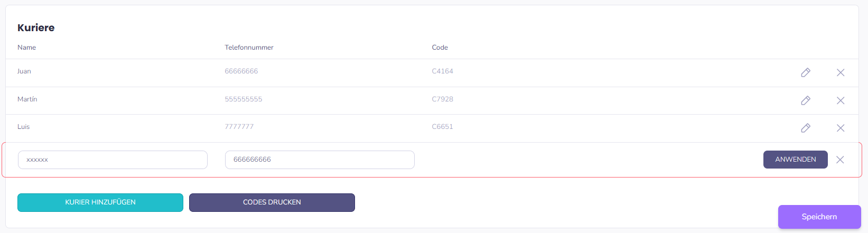The height and width of the screenshot is (233, 868).
Task: Click phone field showing 666666666
Action: pos(320,160)
